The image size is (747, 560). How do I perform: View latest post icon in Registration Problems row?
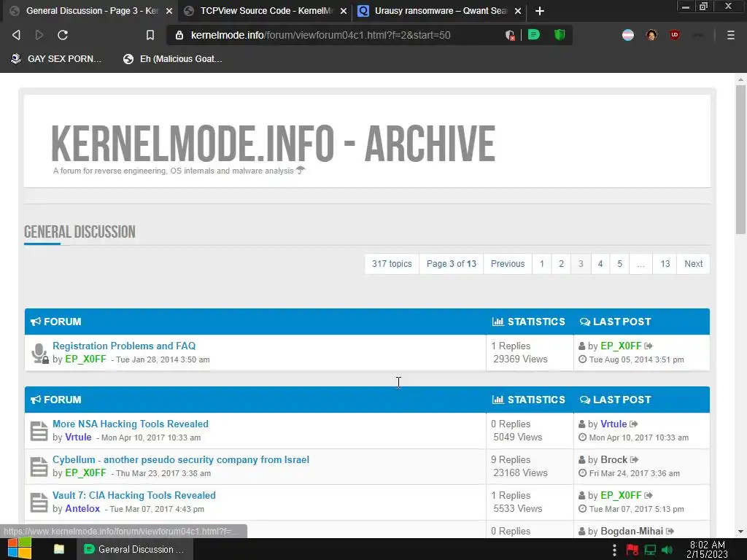(649, 346)
